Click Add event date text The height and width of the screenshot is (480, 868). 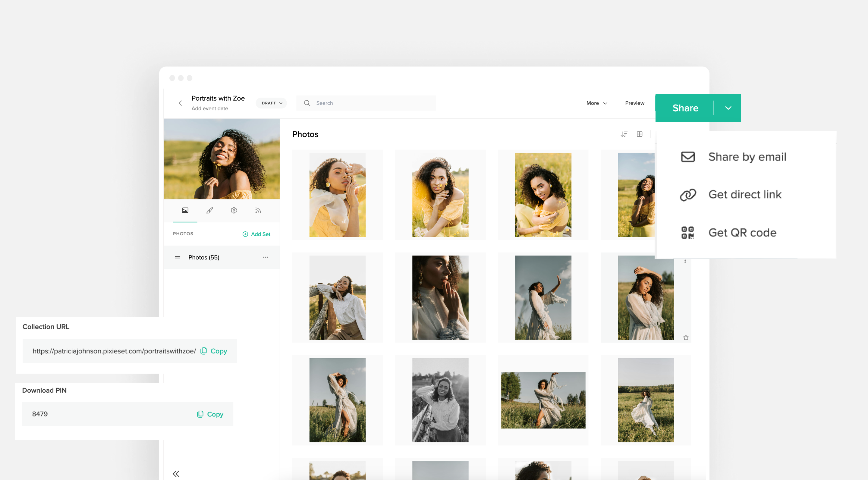point(209,108)
